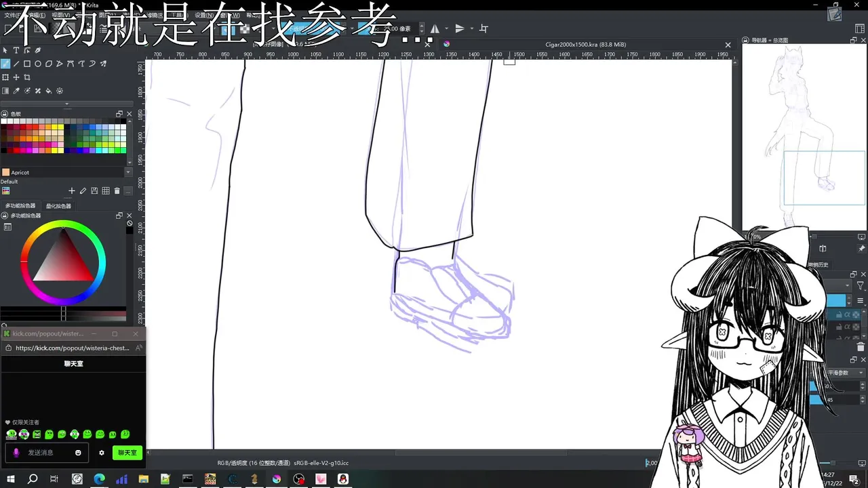The height and width of the screenshot is (488, 868).
Task: Select the Transform tool
Action: tap(5, 77)
